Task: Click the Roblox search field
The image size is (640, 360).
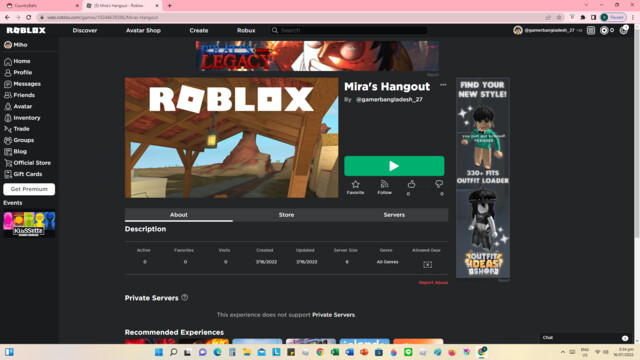Action: (349, 30)
